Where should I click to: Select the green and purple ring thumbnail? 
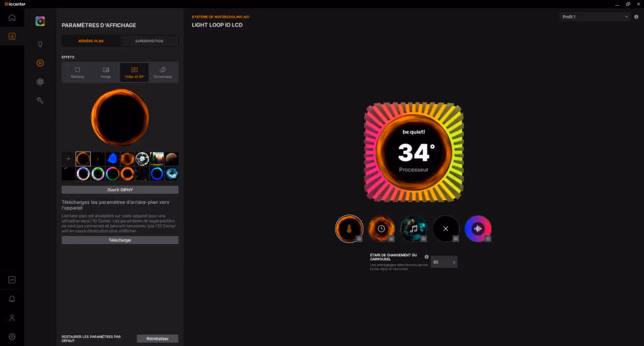(x=98, y=174)
